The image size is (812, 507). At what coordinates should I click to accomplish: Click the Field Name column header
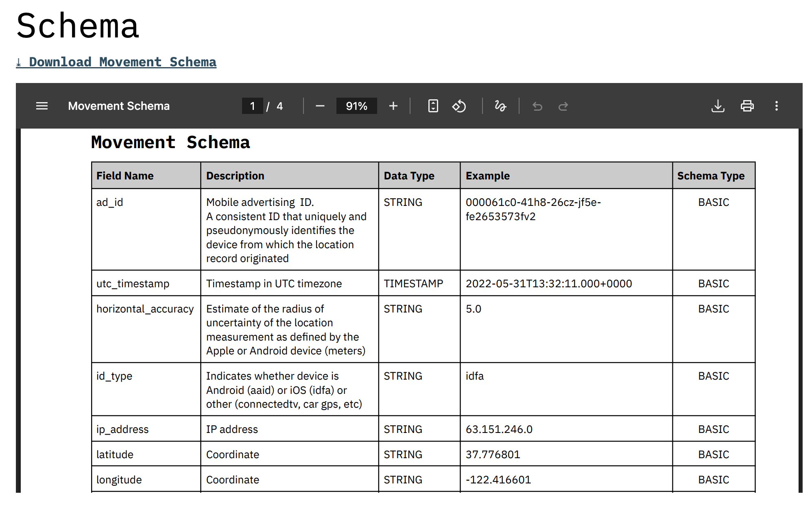[x=125, y=176]
